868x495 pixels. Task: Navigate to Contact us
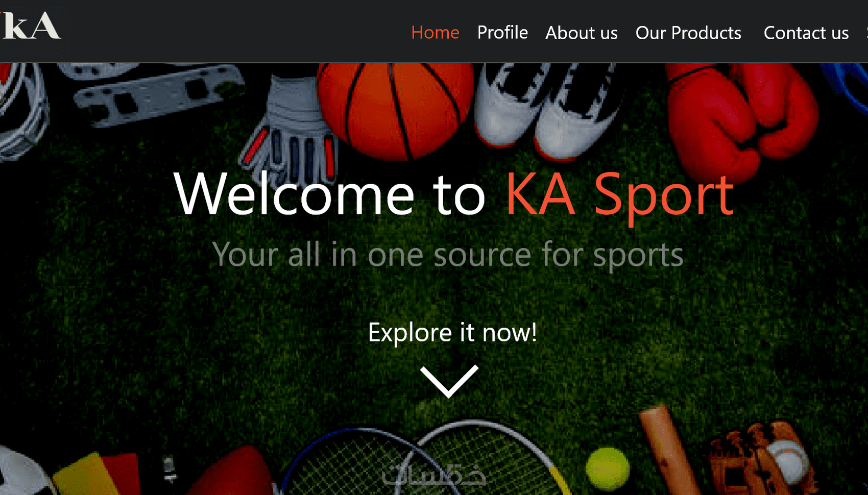(806, 33)
